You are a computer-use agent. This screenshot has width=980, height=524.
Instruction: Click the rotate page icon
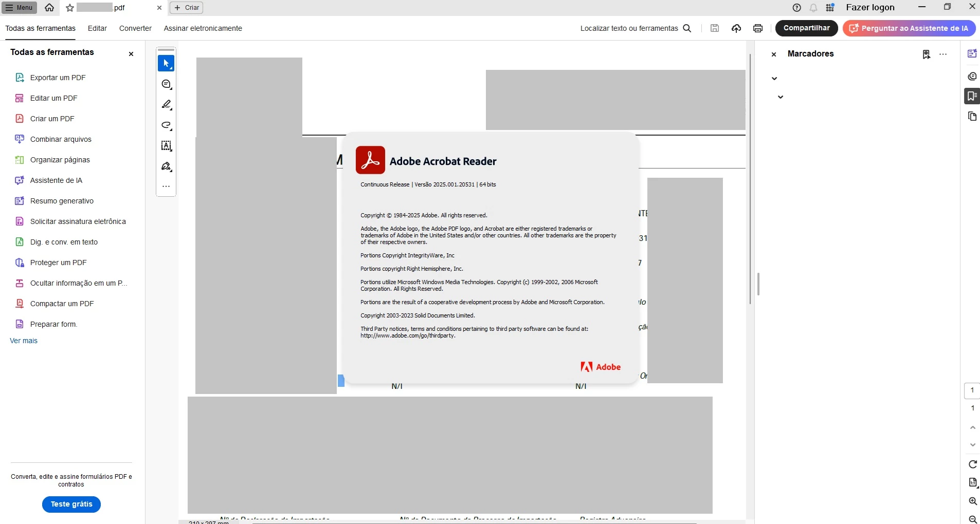point(972,464)
